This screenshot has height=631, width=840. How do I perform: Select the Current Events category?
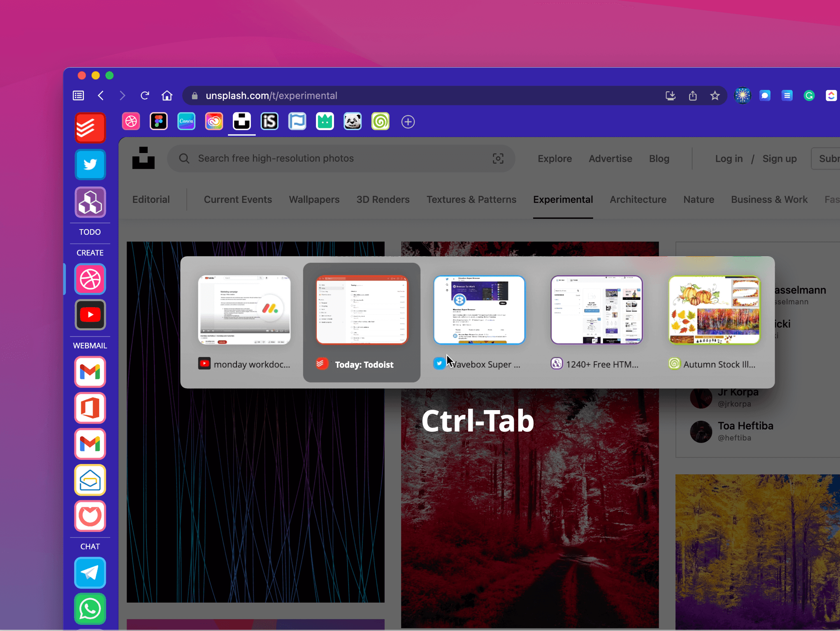(238, 200)
